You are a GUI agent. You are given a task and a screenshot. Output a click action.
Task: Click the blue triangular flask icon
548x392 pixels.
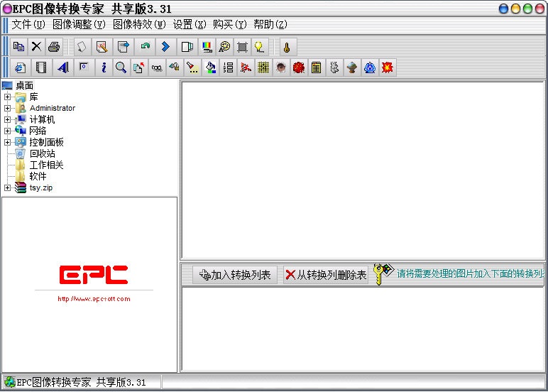click(x=370, y=67)
